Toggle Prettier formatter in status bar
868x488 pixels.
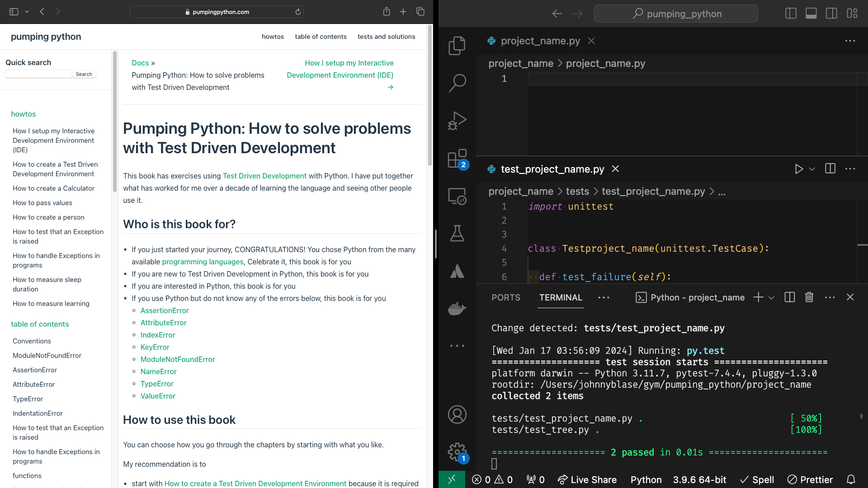coord(810,479)
